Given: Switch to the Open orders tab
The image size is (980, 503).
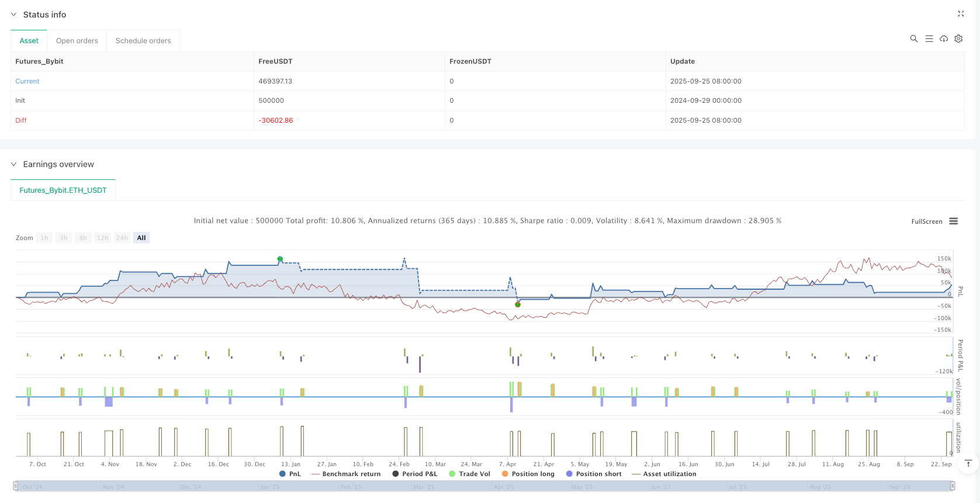Looking at the screenshot, I should (77, 41).
